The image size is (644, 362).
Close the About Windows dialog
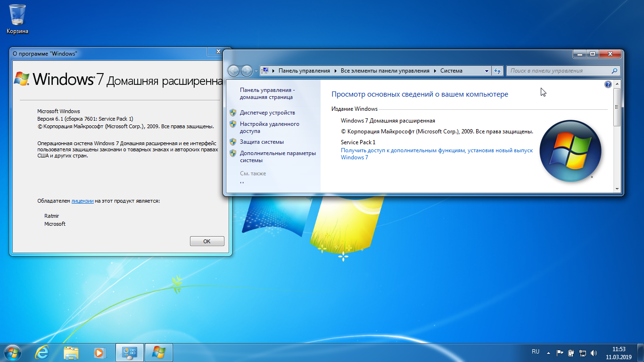click(x=218, y=51)
